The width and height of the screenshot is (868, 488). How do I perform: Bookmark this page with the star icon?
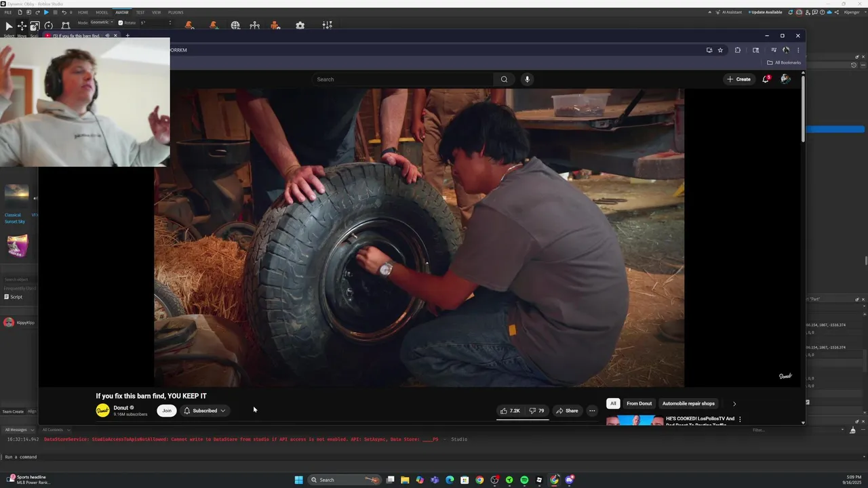(720, 50)
